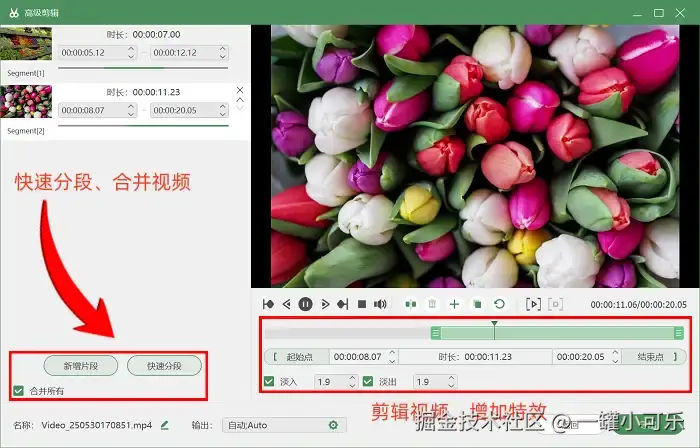Screen dimensions: 700x448
Task: Click 时长: 00:00:07.00 duration text
Action: [143, 34]
